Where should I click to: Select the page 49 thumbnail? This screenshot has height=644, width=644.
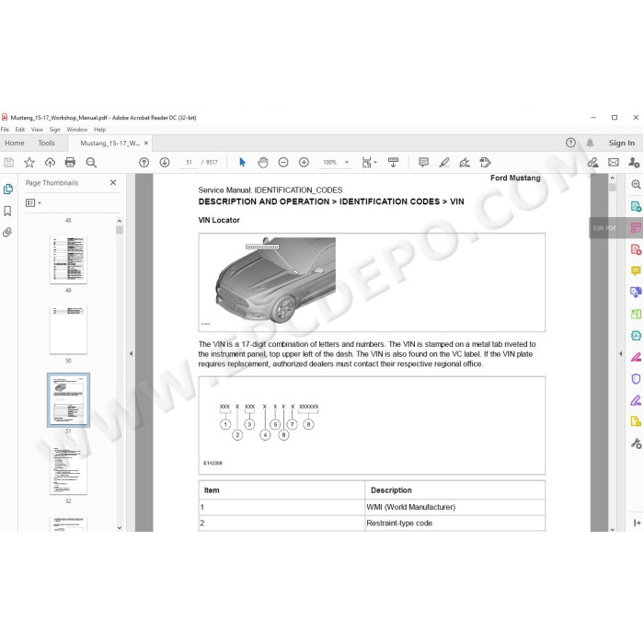pos(68,259)
